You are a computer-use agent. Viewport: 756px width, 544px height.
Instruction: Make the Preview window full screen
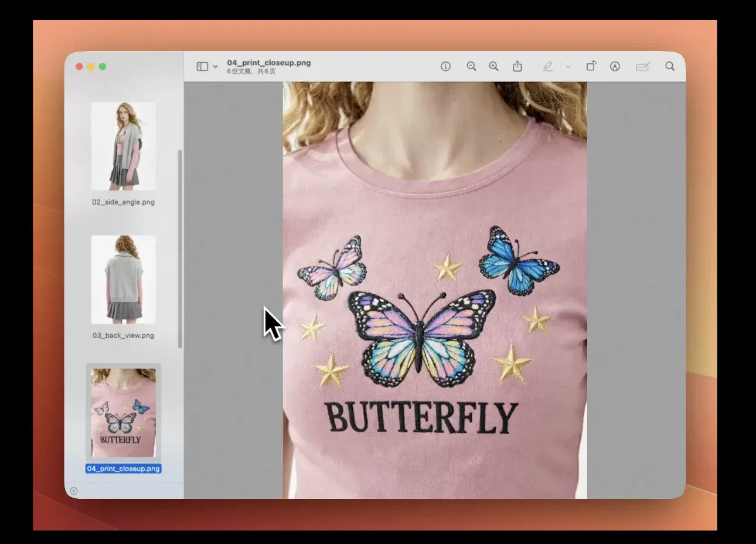103,67
